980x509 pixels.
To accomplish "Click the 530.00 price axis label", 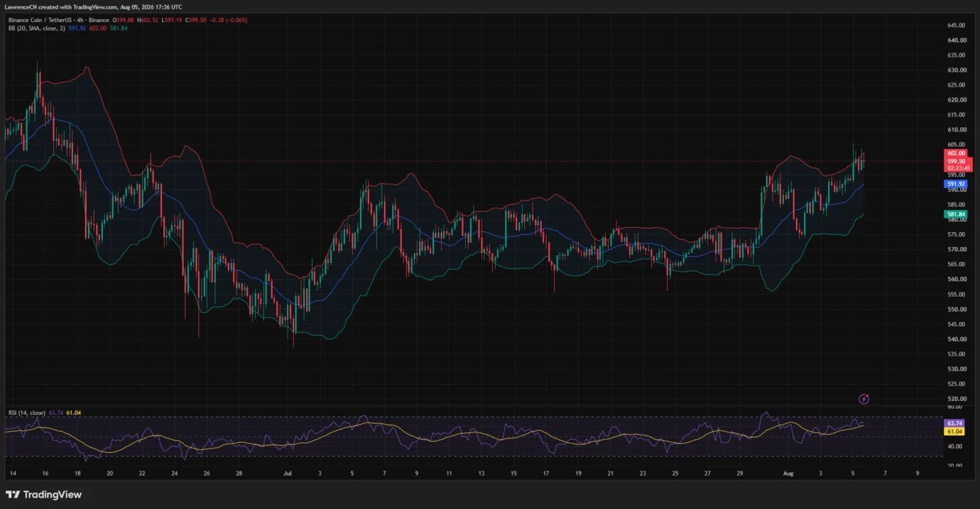I will pos(956,368).
